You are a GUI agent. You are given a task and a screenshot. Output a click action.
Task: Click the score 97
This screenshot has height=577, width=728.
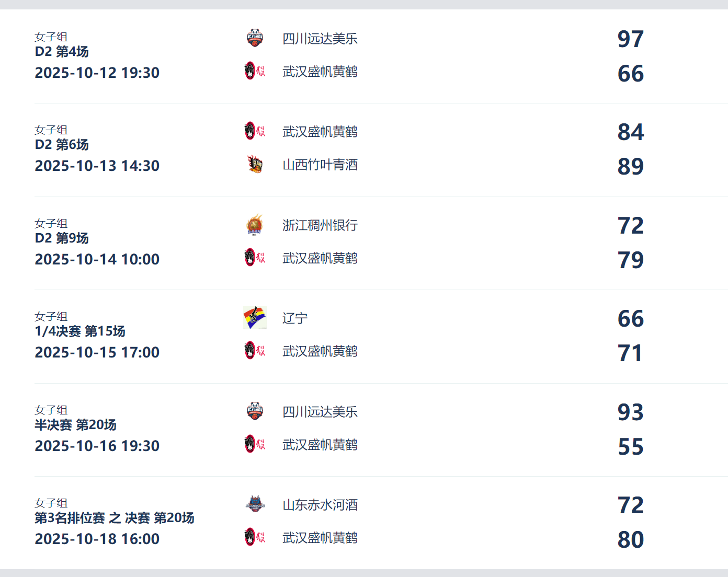630,39
